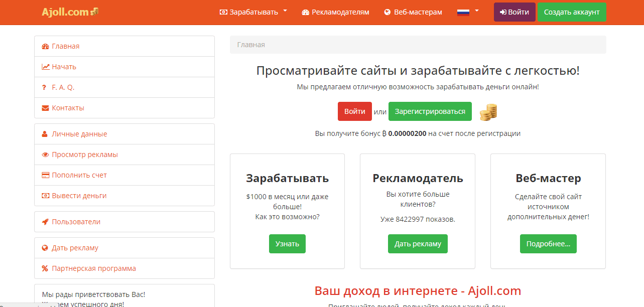Click the green Зарегистрироваться button
The image size is (644, 307).
(x=430, y=111)
